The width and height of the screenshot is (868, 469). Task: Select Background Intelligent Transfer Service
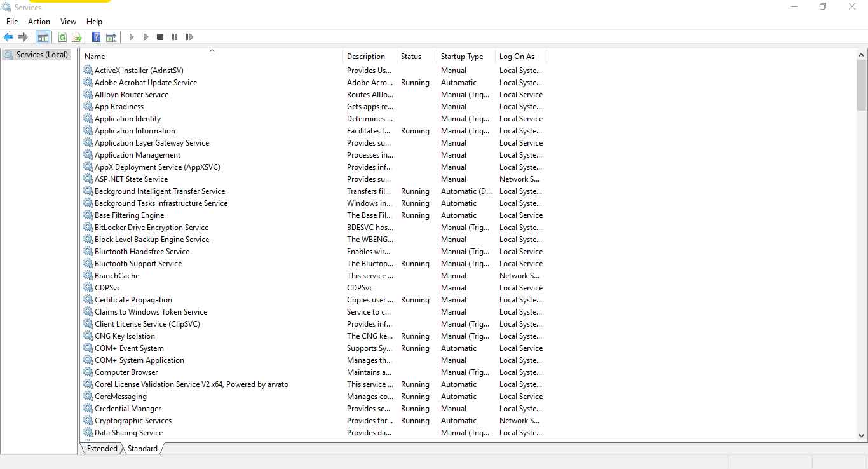pyautogui.click(x=160, y=191)
